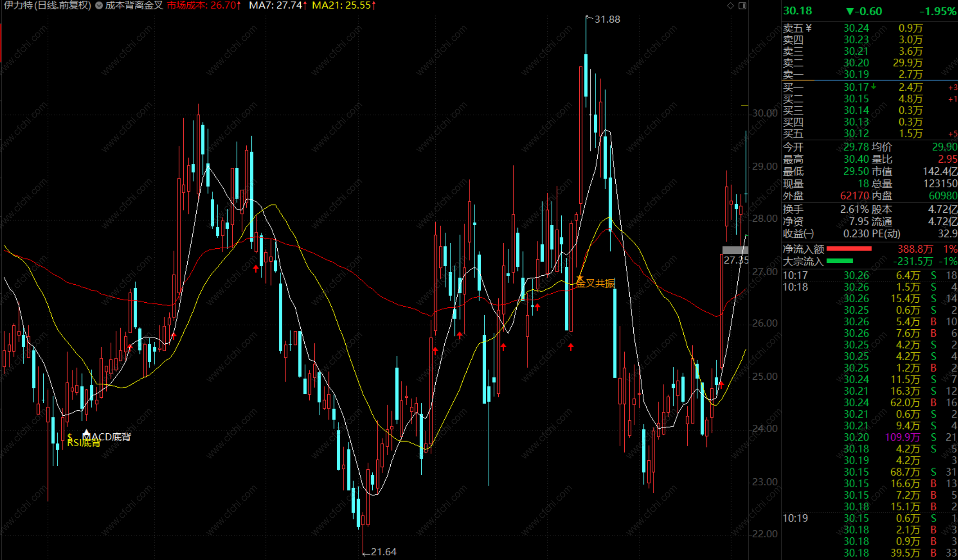
Task: Select the 27.35 price tag on axis
Action: pyautogui.click(x=735, y=260)
